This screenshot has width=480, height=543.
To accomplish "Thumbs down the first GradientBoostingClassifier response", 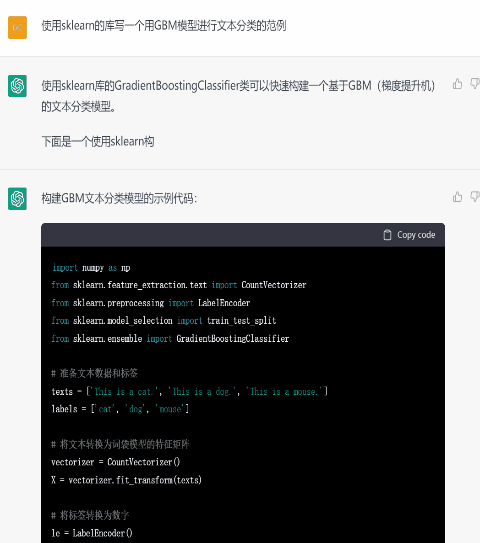I will click(x=475, y=84).
